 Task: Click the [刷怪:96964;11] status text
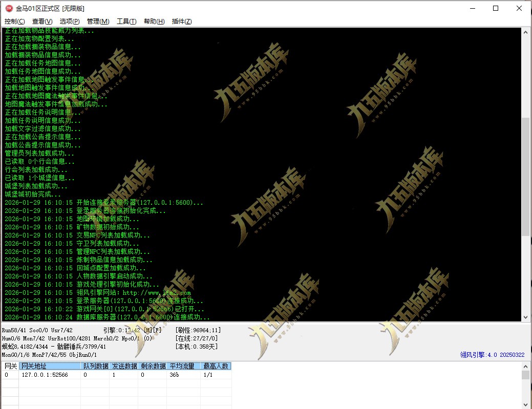coord(198,330)
